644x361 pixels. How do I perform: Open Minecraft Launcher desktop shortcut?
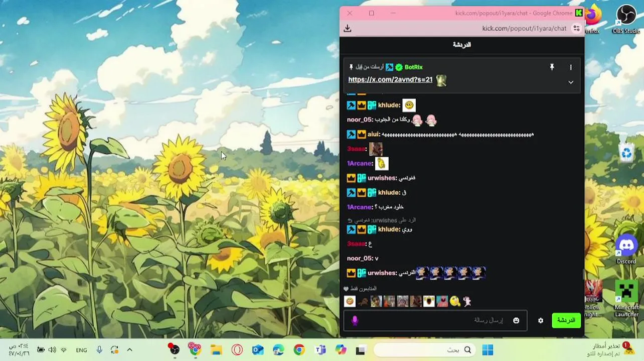point(626,299)
